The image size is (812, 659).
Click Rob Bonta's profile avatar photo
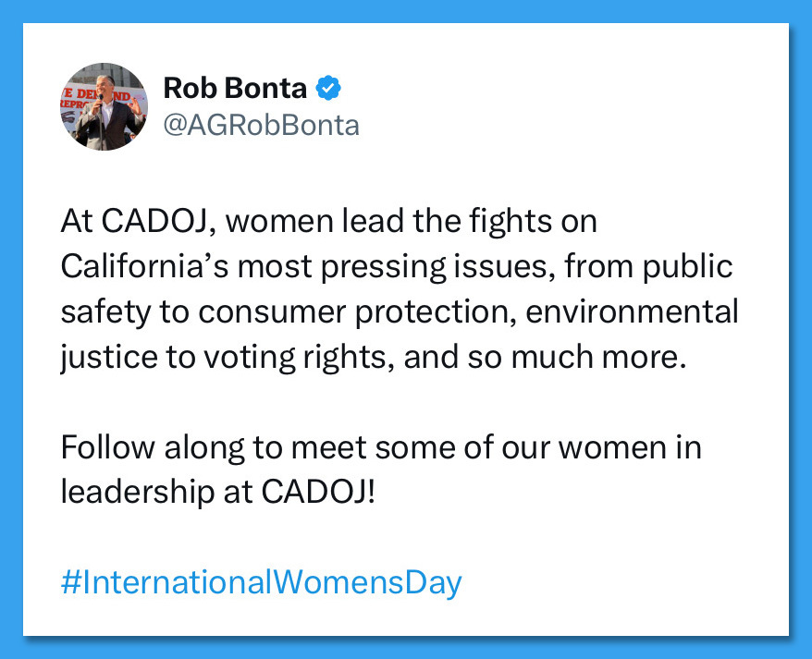coord(104,106)
